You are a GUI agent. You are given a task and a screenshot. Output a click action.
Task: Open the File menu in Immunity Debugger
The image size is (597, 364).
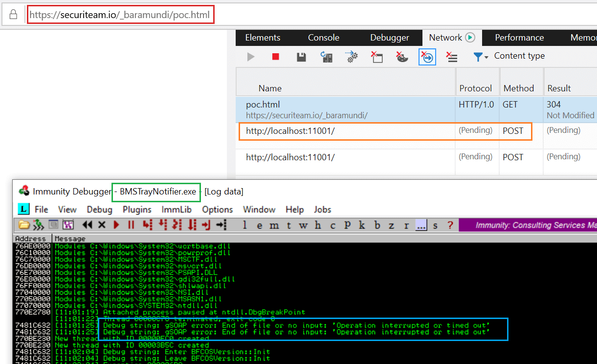pos(42,210)
